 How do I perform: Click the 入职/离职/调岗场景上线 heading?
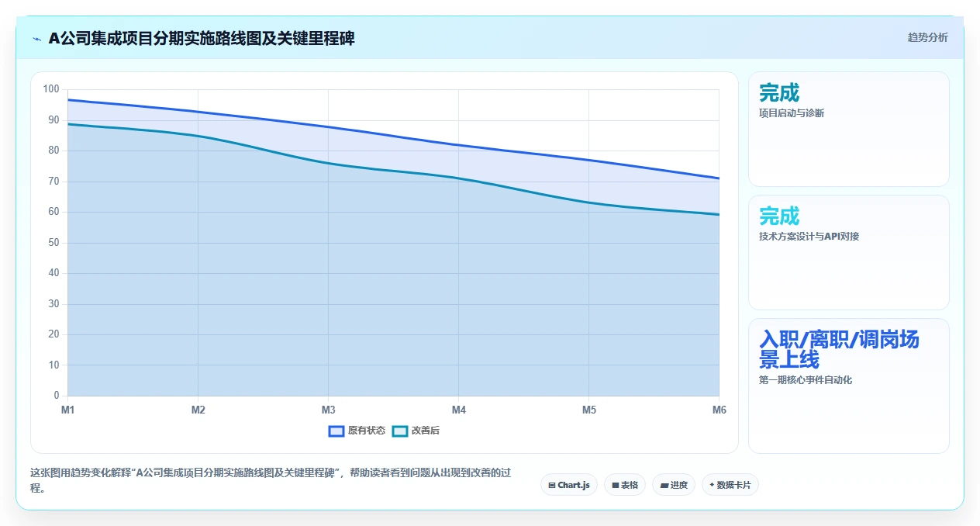(839, 350)
